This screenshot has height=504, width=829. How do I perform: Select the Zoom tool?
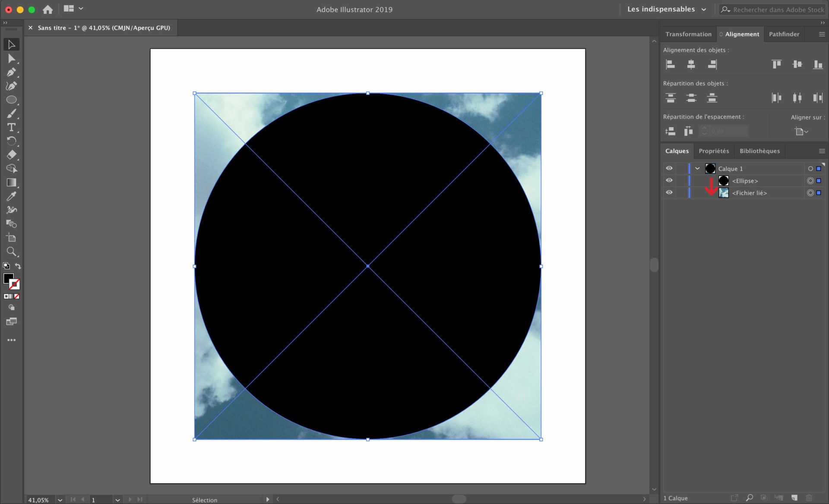(x=11, y=252)
